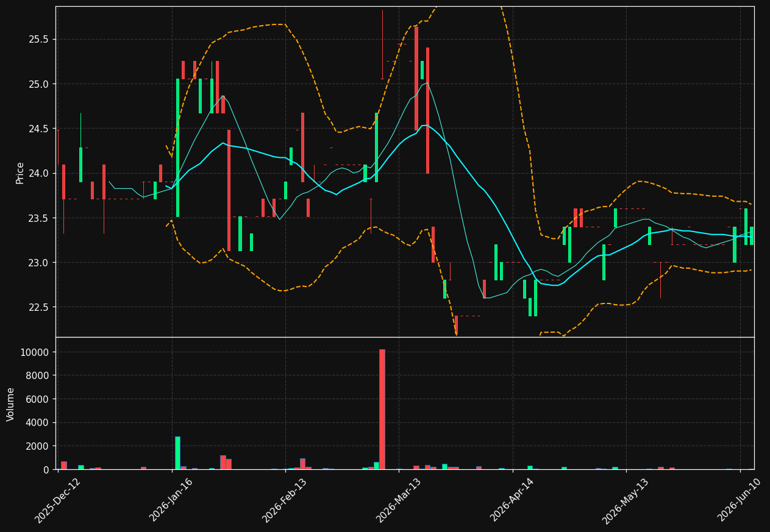Click the 24.0 price axis tick
The height and width of the screenshot is (532, 770).
coord(40,173)
